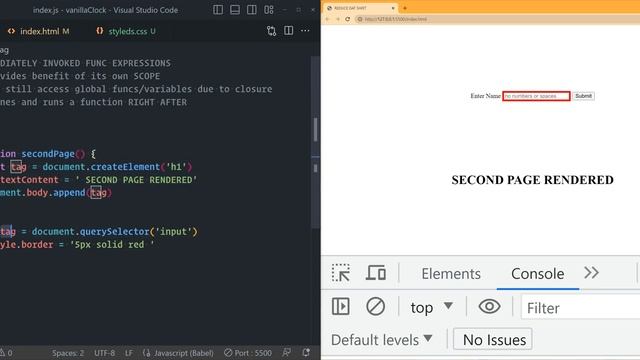Expand more DevTools tabs with double chevron
The width and height of the screenshot is (640, 360).
591,273
